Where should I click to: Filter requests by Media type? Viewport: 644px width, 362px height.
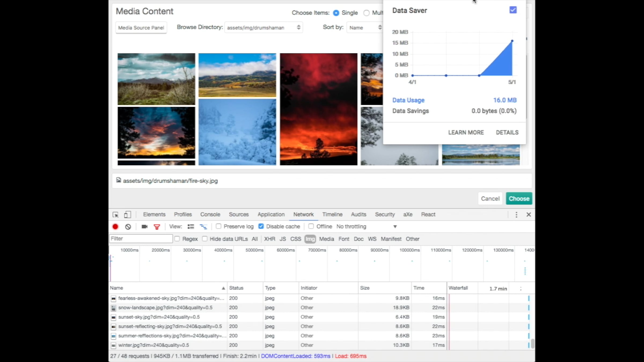click(327, 239)
